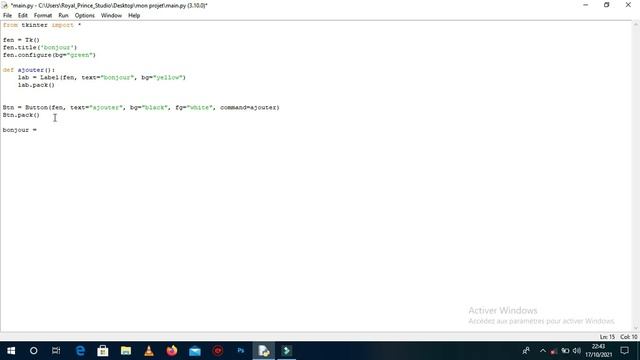The width and height of the screenshot is (640, 360).
Task: Open the notification center icon
Action: pyautogui.click(x=624, y=351)
